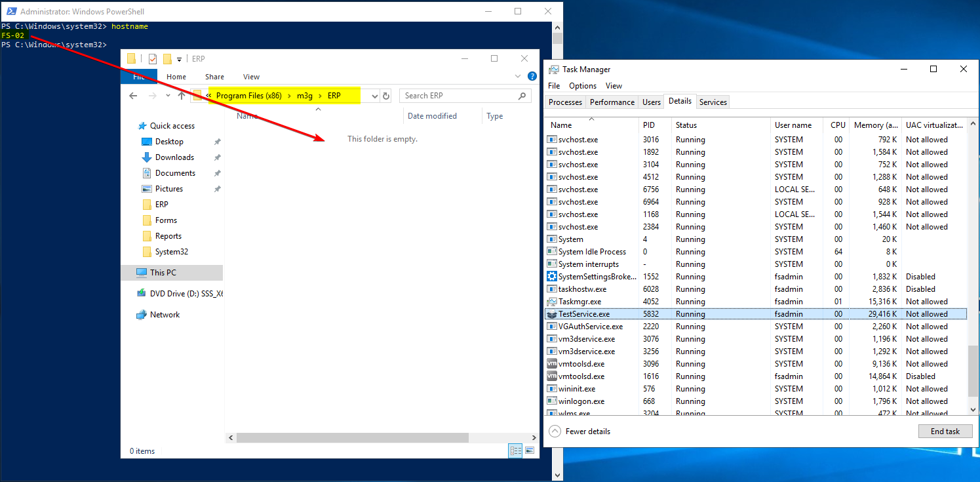Switch to the Processes tab
The width and height of the screenshot is (980, 482).
click(x=565, y=102)
